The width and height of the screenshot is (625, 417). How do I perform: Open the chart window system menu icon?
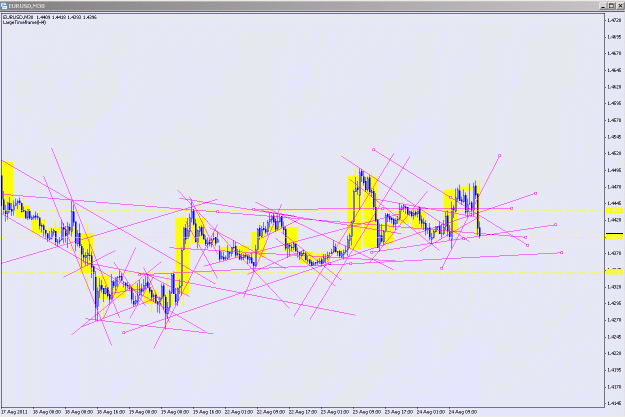pyautogui.click(x=4, y=6)
